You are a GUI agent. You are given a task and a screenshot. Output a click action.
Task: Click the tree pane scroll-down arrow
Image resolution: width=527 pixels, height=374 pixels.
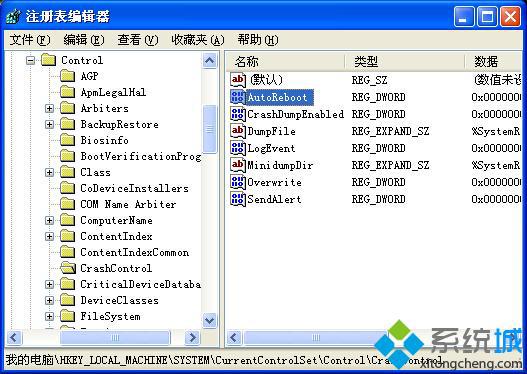[x=209, y=320]
